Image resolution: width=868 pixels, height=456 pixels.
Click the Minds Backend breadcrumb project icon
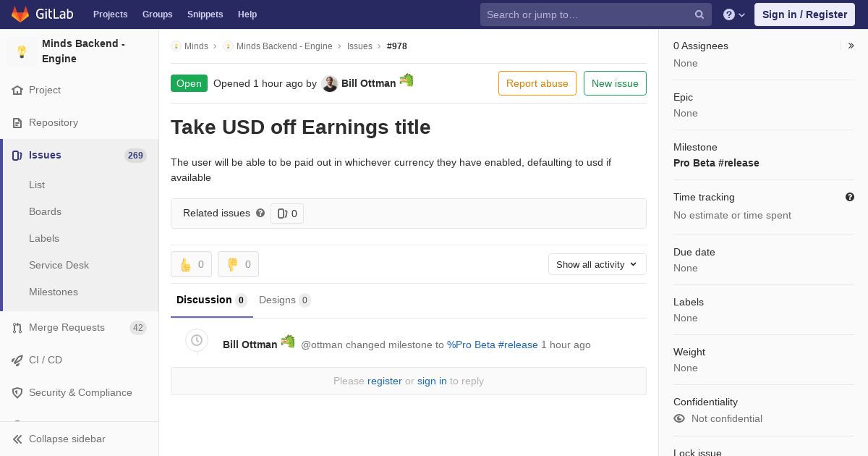coord(228,46)
